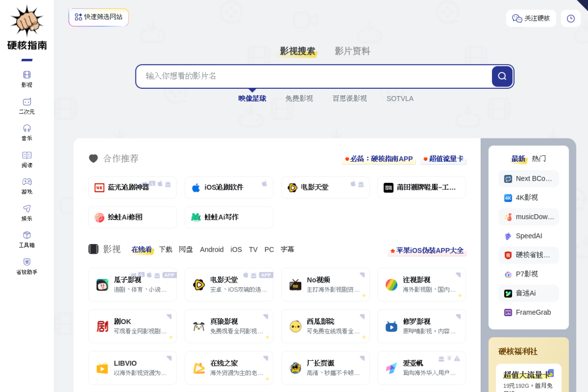Click the search magnifier button

pos(502,76)
